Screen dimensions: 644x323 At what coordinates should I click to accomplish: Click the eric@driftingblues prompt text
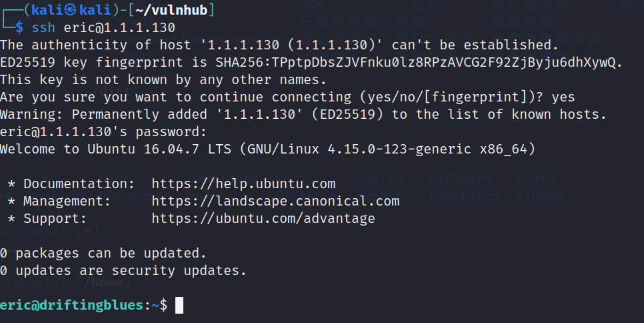71,306
